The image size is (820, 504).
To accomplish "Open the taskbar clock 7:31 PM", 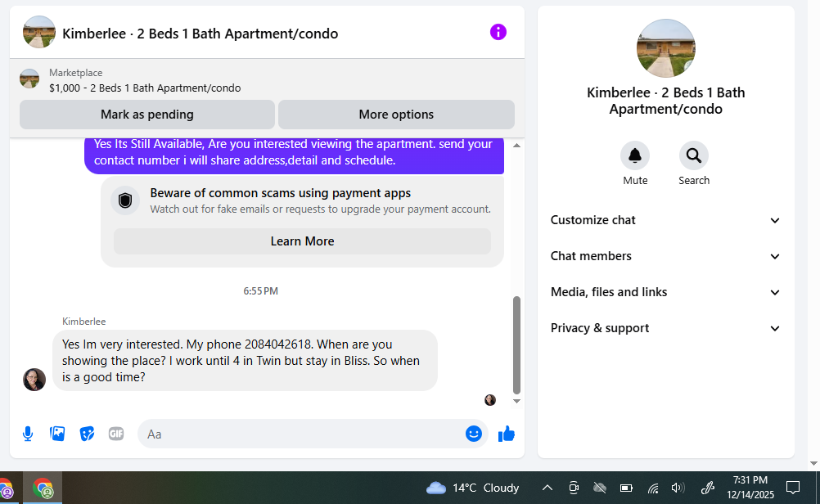I will 750,488.
